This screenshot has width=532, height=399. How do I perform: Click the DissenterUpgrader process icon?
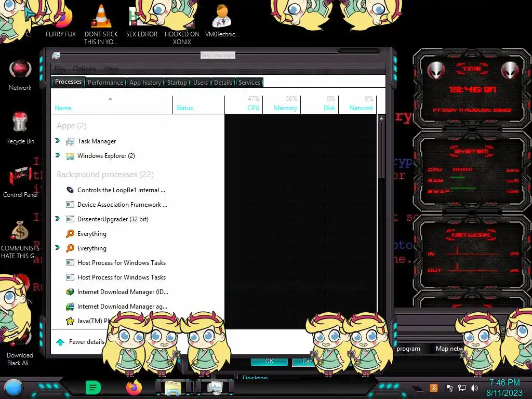[x=70, y=219]
